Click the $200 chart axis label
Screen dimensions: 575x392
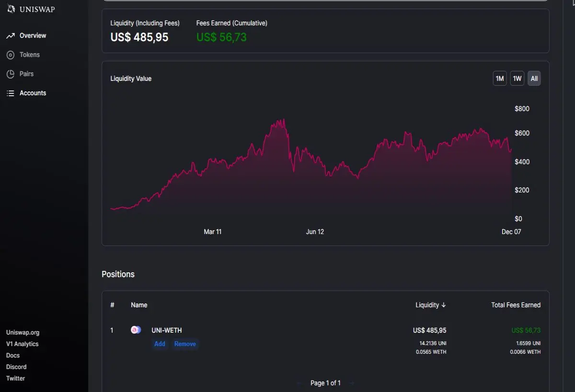coord(522,190)
